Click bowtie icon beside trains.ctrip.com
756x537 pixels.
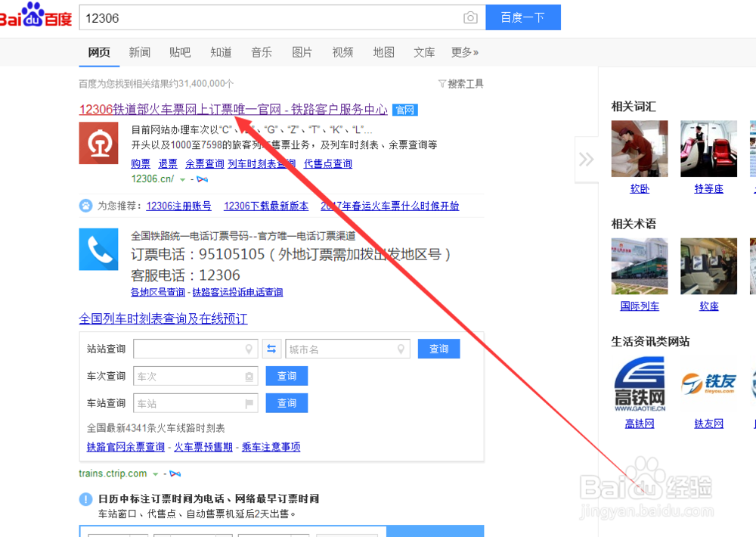pyautogui.click(x=175, y=473)
